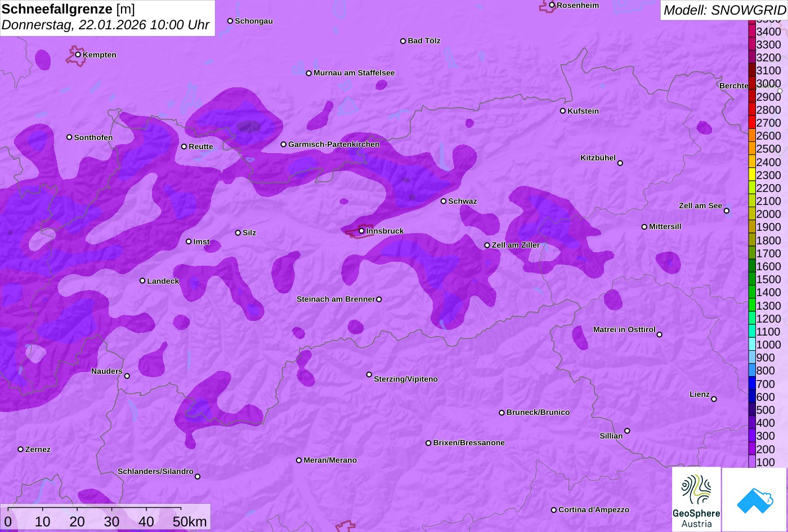Click the 500 legend value
The image size is (788, 532).
coord(765,410)
